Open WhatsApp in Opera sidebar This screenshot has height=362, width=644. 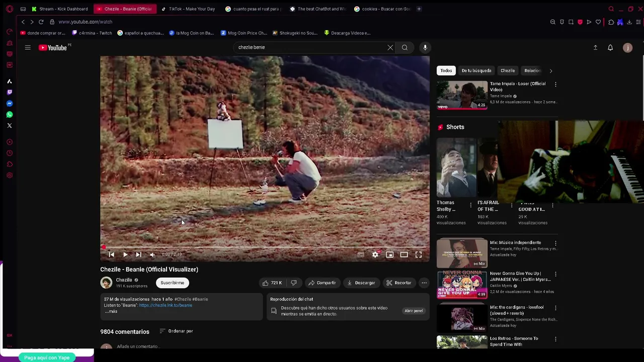[10, 115]
